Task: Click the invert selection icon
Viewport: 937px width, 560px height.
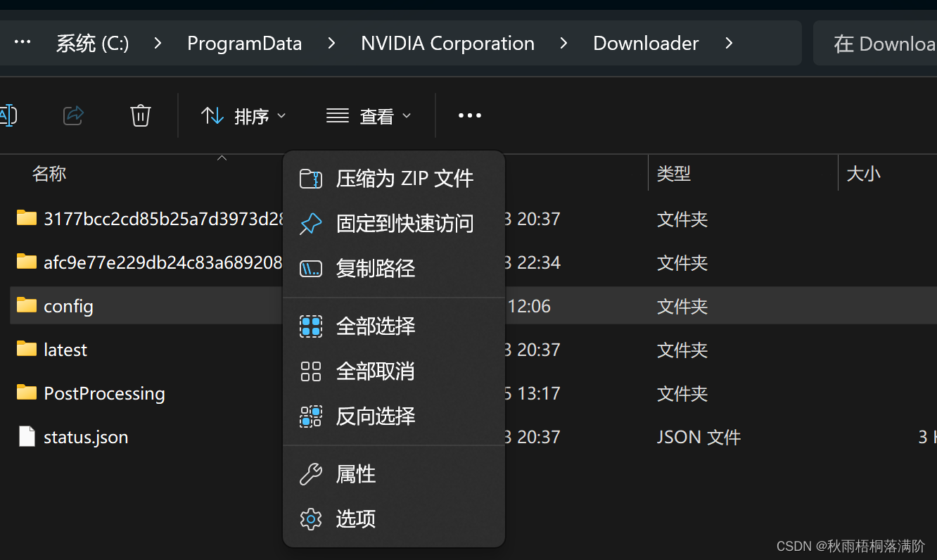Action: click(311, 416)
